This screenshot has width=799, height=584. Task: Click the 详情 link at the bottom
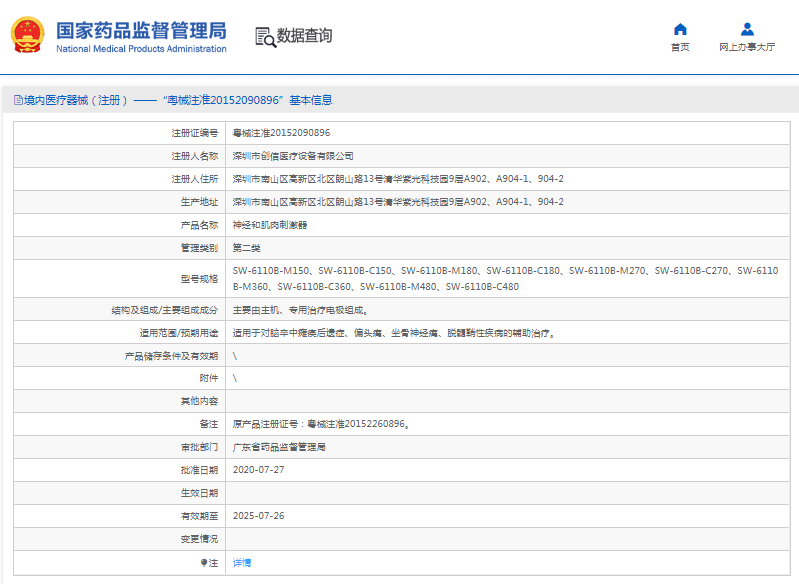[x=242, y=563]
